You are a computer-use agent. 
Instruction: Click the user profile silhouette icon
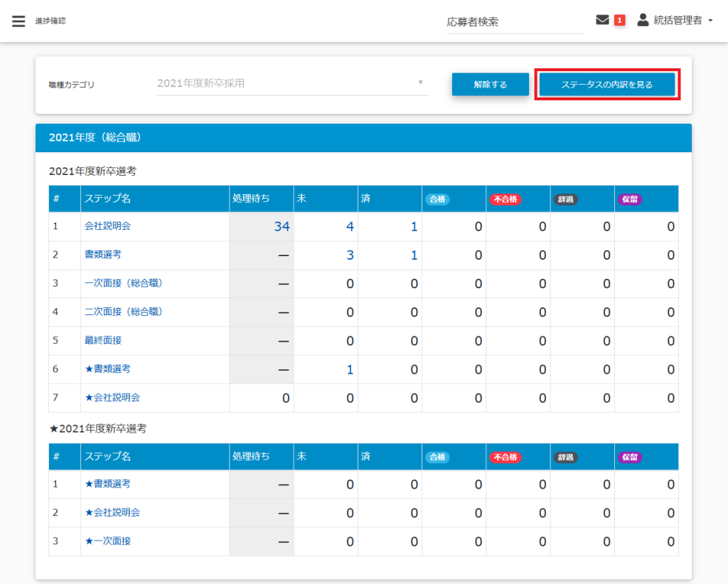pyautogui.click(x=643, y=21)
